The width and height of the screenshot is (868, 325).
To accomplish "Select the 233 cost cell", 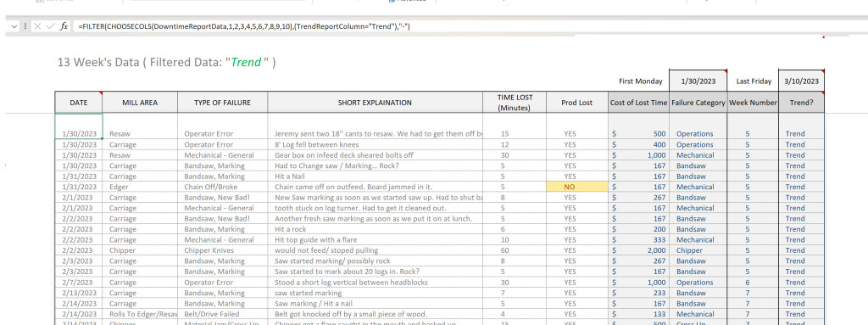I will (638, 293).
